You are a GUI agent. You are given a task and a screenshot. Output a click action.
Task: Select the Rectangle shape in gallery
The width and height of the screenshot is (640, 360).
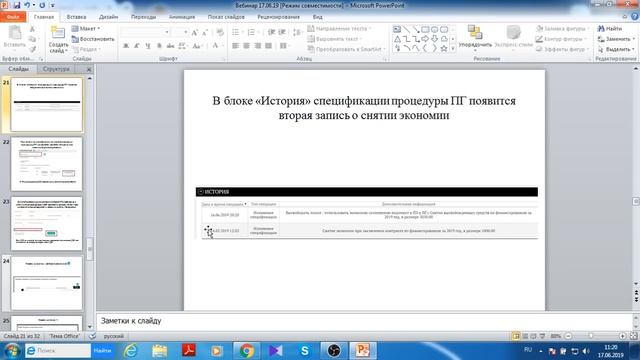(x=425, y=29)
